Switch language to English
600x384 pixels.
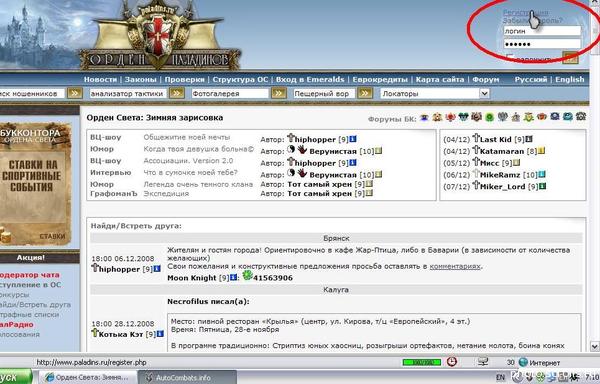[570, 80]
